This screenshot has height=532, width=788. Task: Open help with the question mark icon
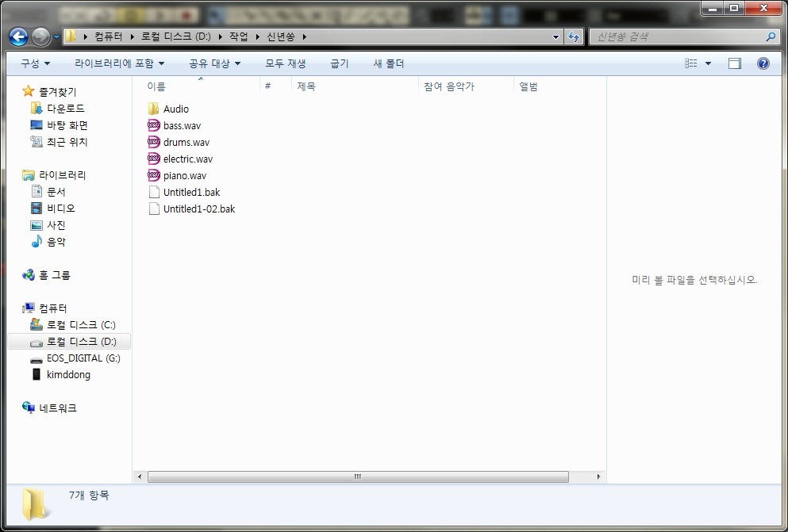tap(763, 63)
